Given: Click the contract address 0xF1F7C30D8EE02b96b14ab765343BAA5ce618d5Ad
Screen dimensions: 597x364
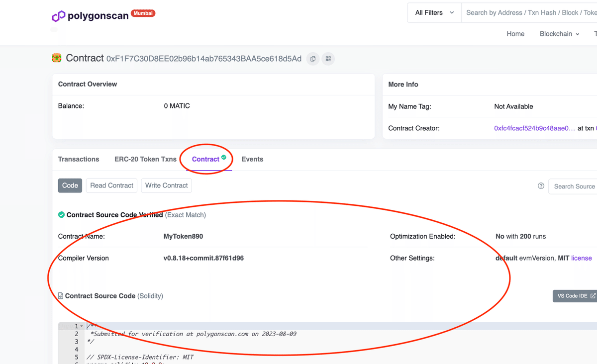Looking at the screenshot, I should pyautogui.click(x=204, y=59).
